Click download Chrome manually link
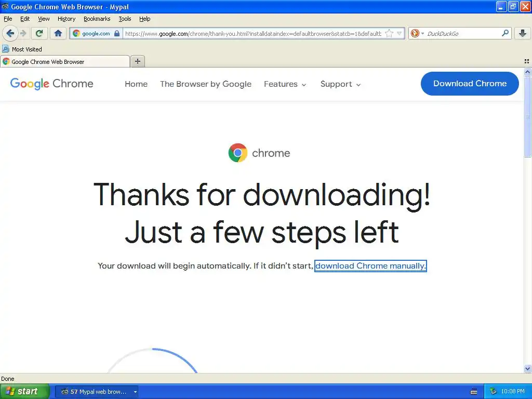Viewport: 532px width, 399px height. coord(370,265)
